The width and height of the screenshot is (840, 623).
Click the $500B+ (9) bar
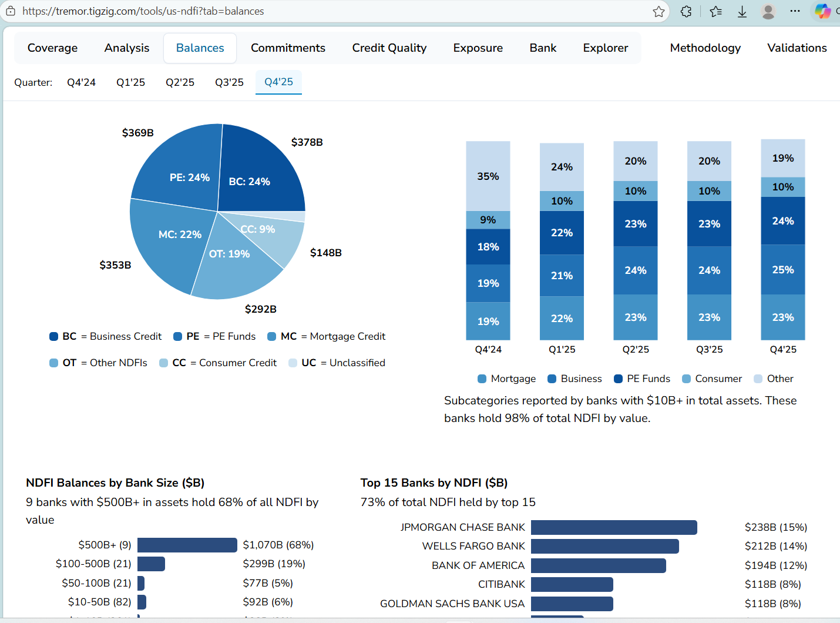pyautogui.click(x=187, y=545)
